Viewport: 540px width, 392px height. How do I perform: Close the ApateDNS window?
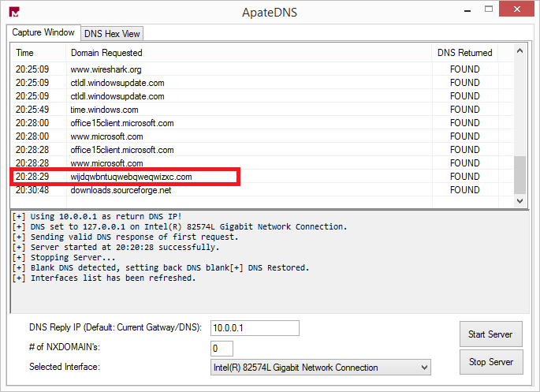[x=516, y=9]
